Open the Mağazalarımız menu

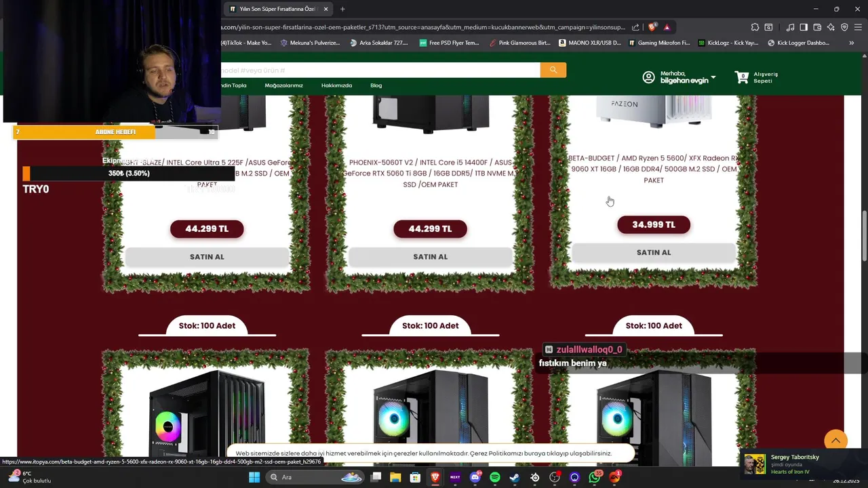tap(283, 85)
